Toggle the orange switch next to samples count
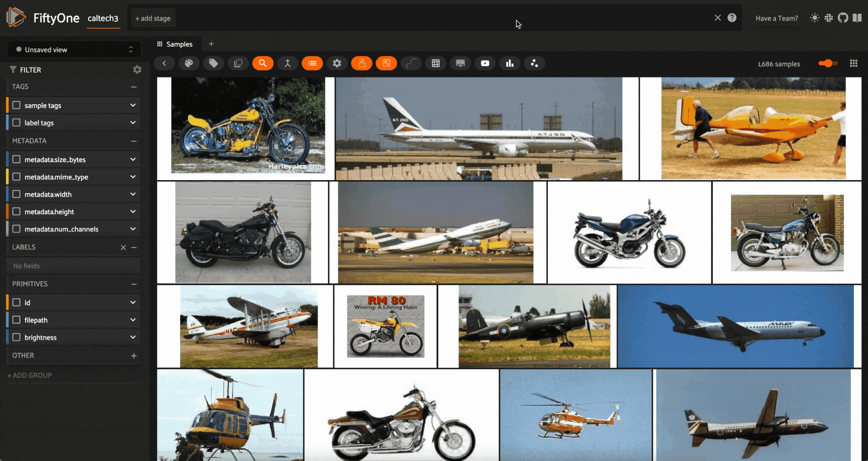Screen dimensions: 868x461 (828, 63)
